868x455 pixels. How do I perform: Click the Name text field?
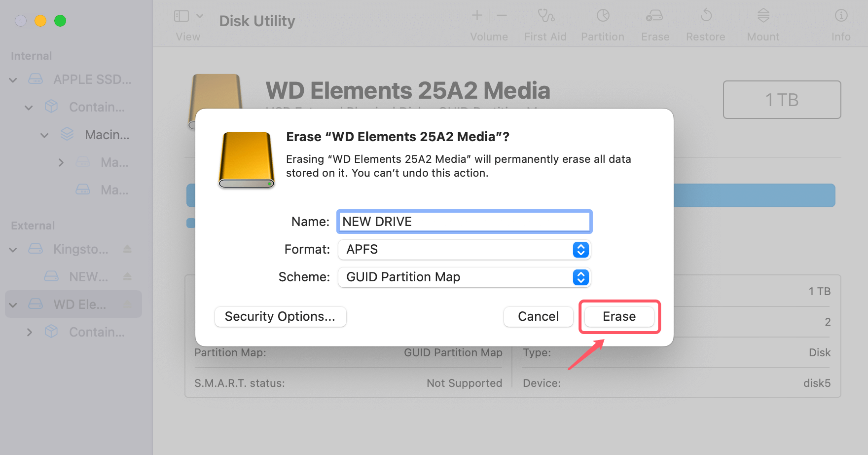[464, 222]
